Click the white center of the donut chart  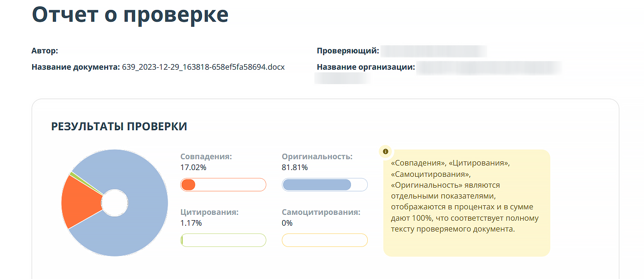pos(115,203)
